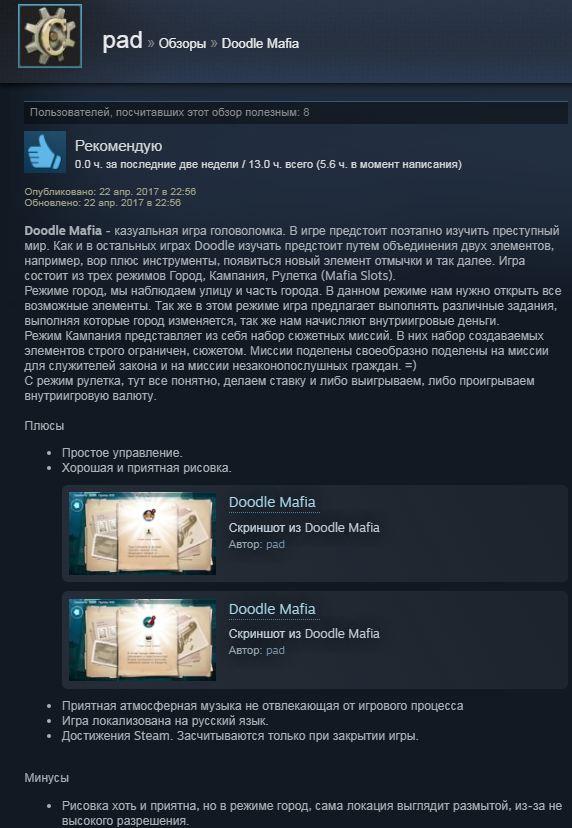Click the Плюсы section heading
The height and width of the screenshot is (828, 572).
point(44,426)
